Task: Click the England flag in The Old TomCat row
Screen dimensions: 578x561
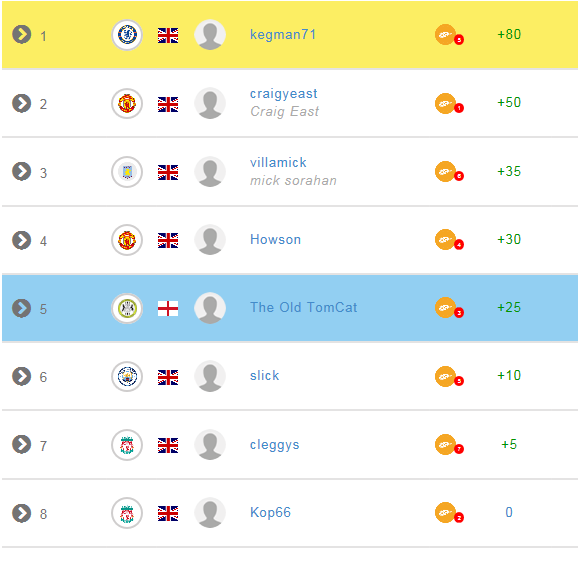Action: click(x=168, y=309)
